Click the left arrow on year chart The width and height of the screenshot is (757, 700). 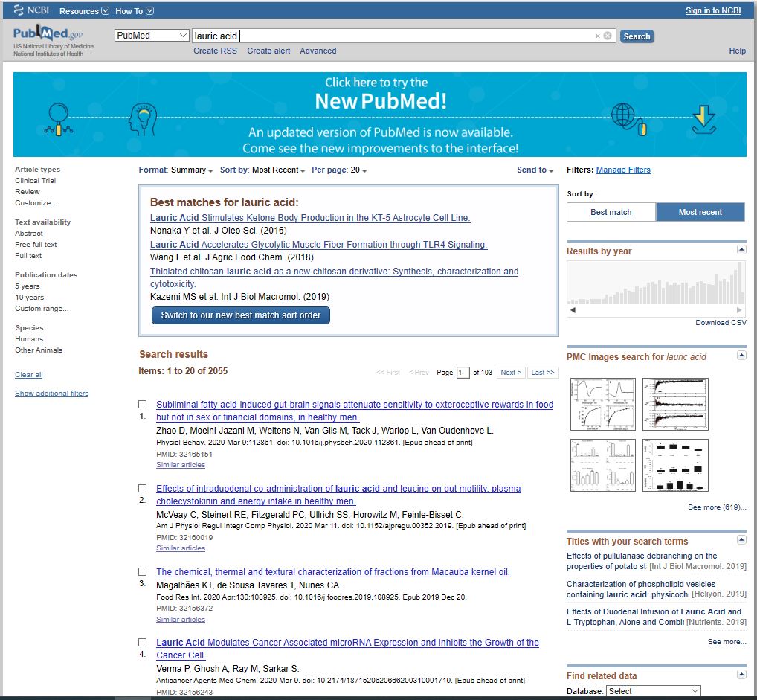[x=573, y=310]
